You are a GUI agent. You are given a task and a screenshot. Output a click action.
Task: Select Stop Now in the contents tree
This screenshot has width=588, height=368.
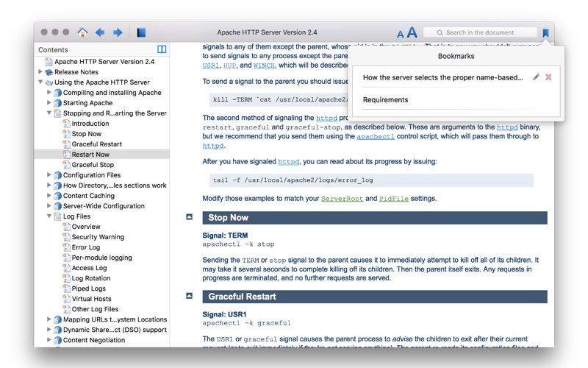[87, 134]
